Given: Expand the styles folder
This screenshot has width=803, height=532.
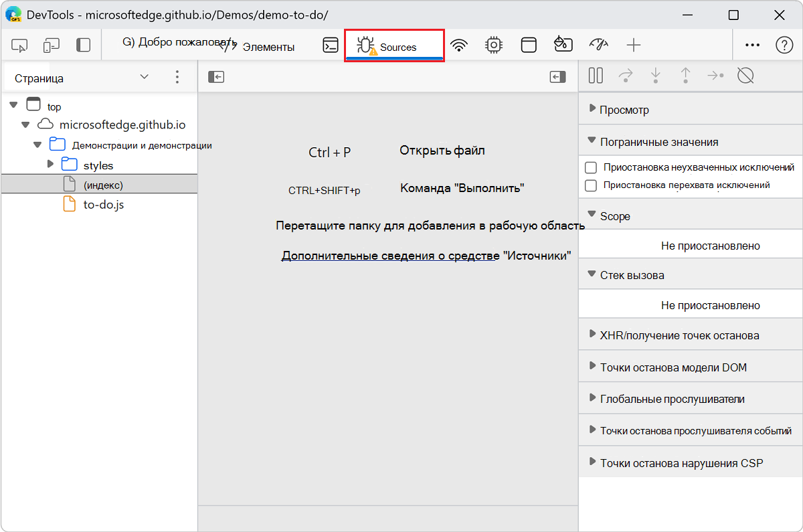Looking at the screenshot, I should point(51,165).
